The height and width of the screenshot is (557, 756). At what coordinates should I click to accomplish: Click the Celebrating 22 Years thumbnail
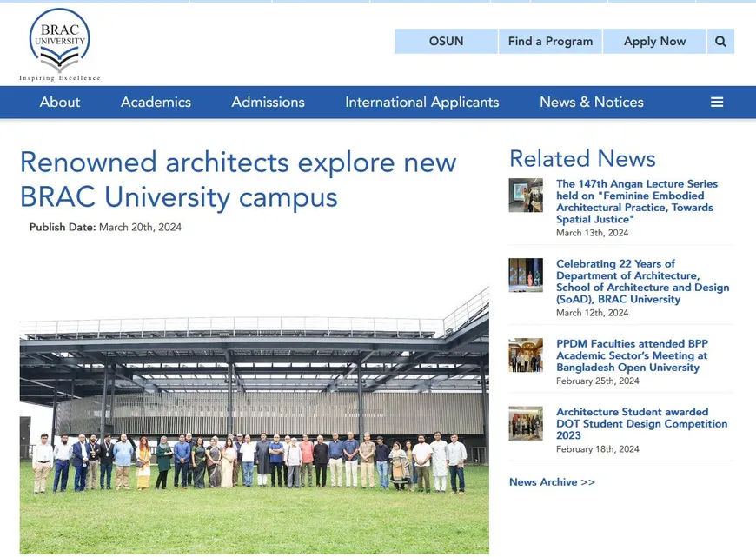click(x=526, y=275)
